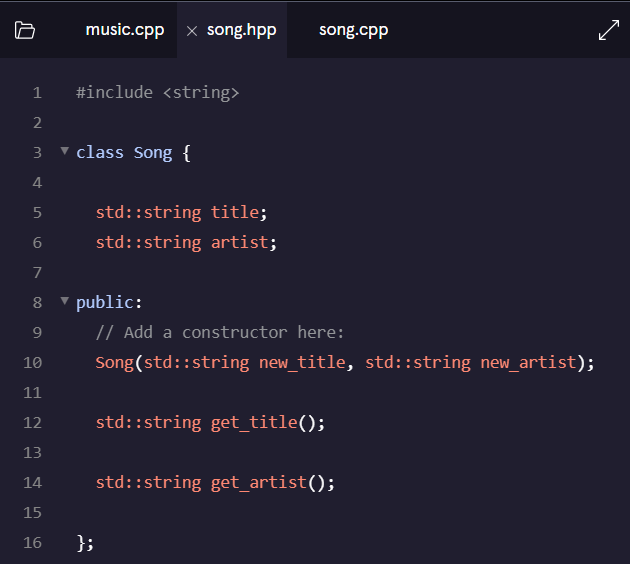Click line number 14 in the gutter
Screen dimensions: 630x564
(x=33, y=482)
